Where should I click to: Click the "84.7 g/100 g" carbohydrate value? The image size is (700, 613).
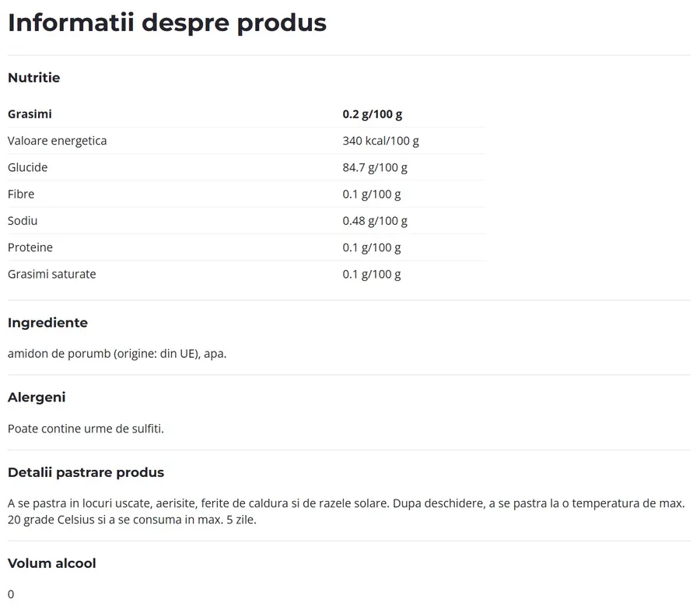click(x=375, y=167)
